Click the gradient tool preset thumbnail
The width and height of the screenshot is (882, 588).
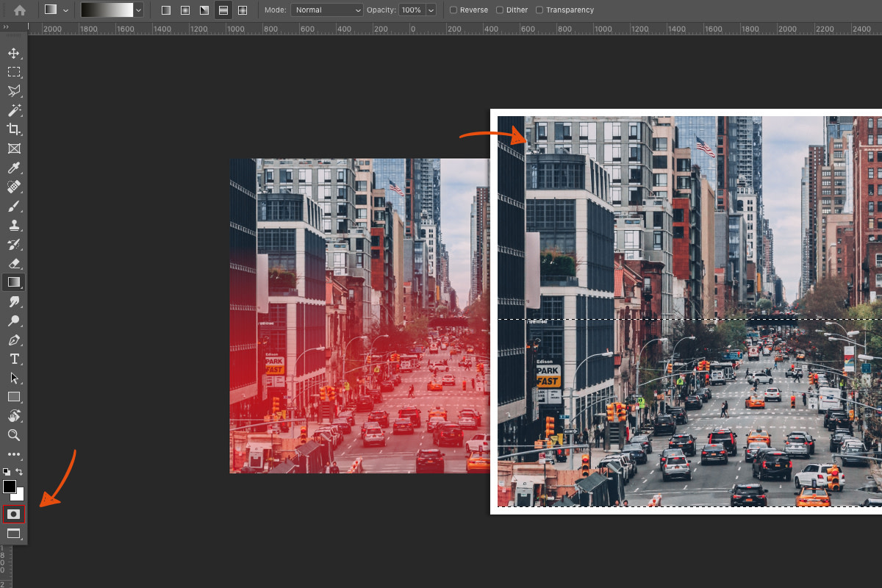pyautogui.click(x=51, y=10)
